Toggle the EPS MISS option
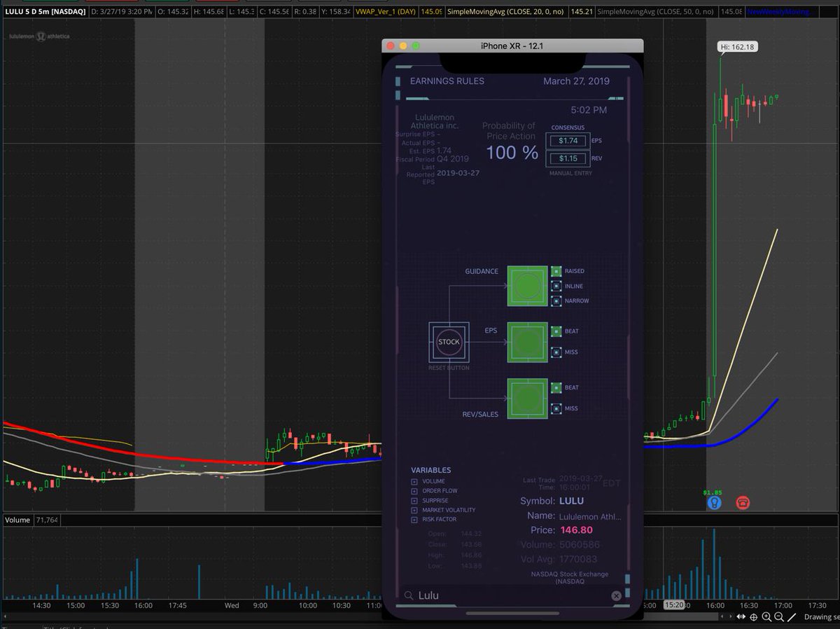 [x=556, y=352]
